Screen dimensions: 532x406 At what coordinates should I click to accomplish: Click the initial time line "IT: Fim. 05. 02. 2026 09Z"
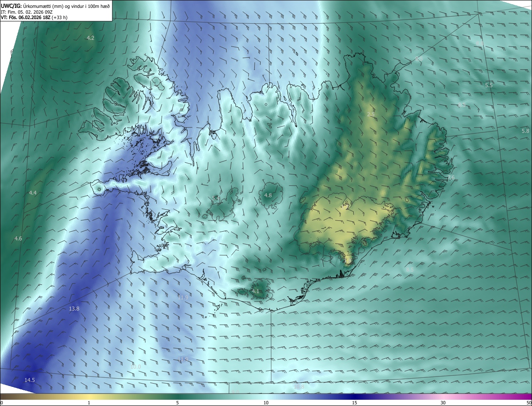[x=26, y=12]
